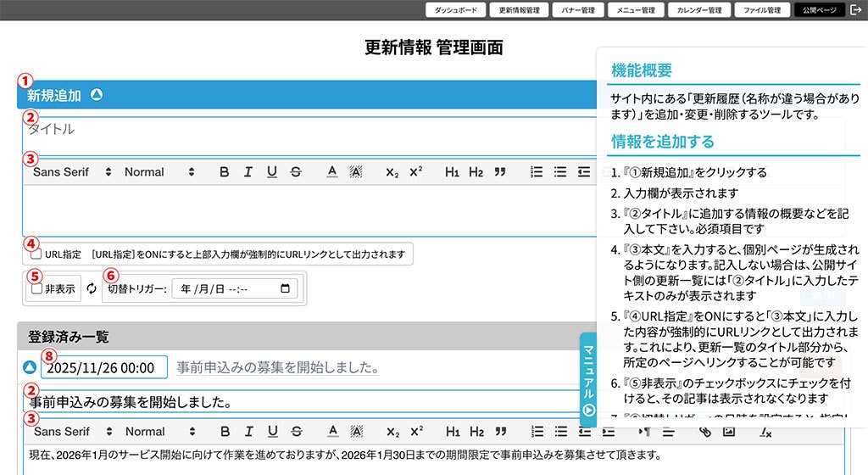Switch text direction in registered entry editor
This screenshot has height=475, width=868.
(644, 432)
